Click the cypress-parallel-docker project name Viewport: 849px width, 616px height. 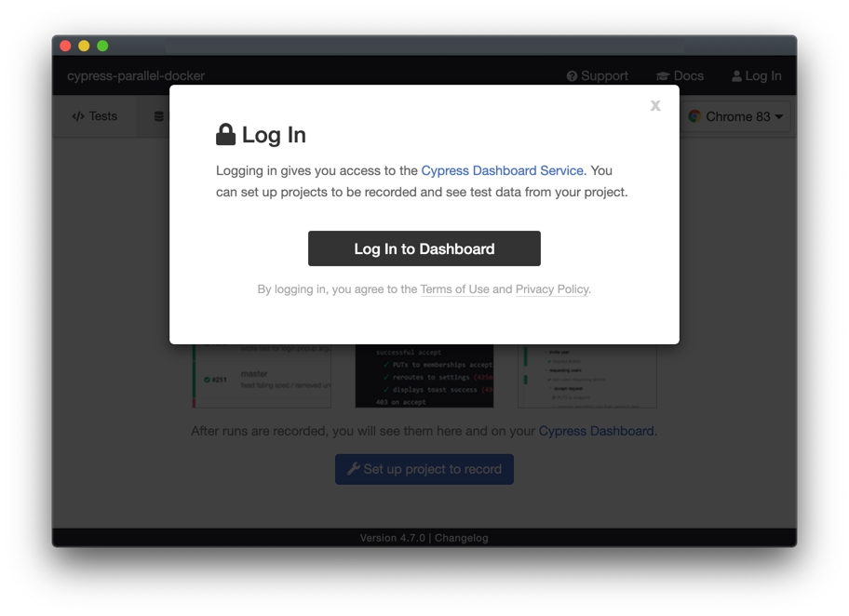136,75
